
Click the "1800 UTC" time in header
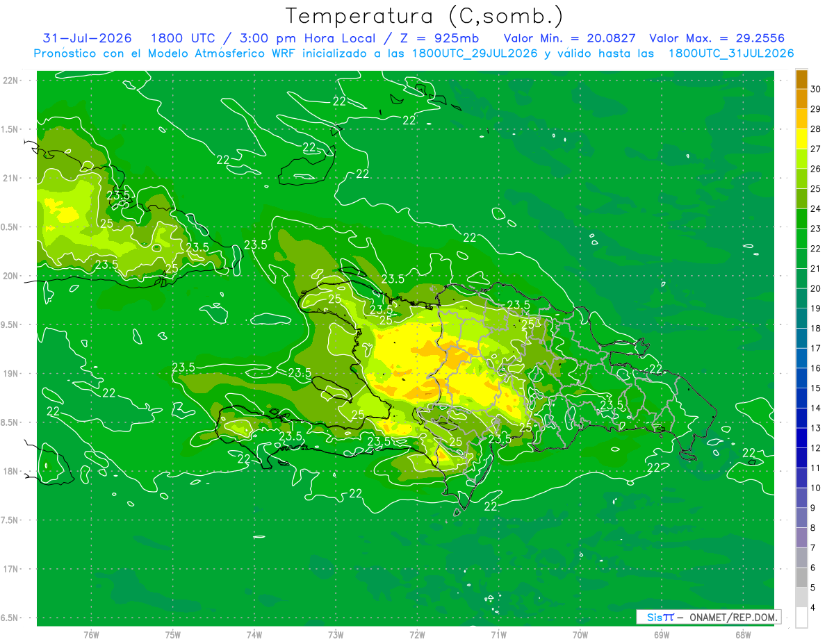(183, 38)
